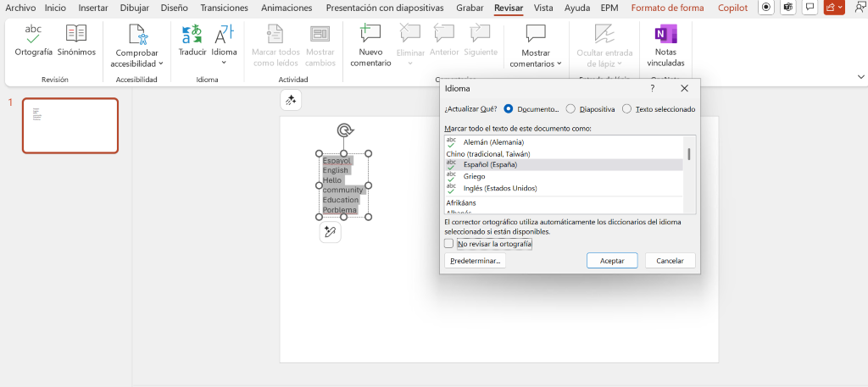Click the word Espayol in text box
Viewport: 868px width, 387px height.
coord(337,160)
